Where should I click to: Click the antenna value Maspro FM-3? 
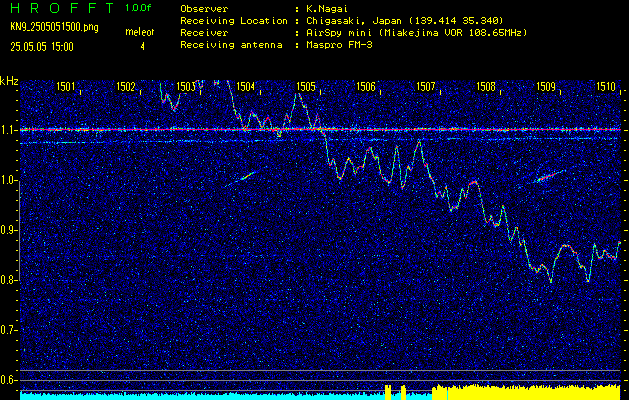[x=339, y=45]
